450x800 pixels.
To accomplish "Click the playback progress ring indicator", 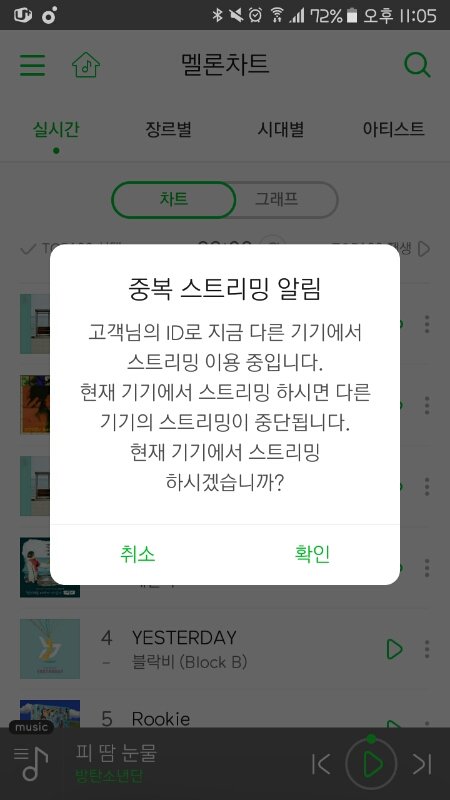I will point(371,738).
